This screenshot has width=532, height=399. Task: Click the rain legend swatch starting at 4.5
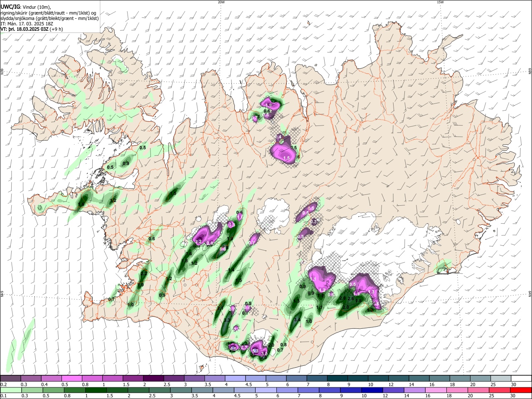[244, 390]
